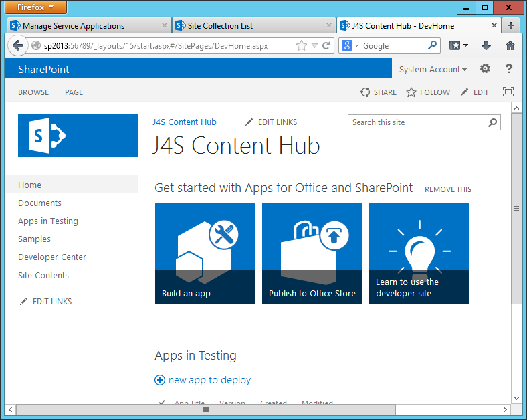Bookmark this page with the star icon
527x420 pixels.
(x=302, y=45)
